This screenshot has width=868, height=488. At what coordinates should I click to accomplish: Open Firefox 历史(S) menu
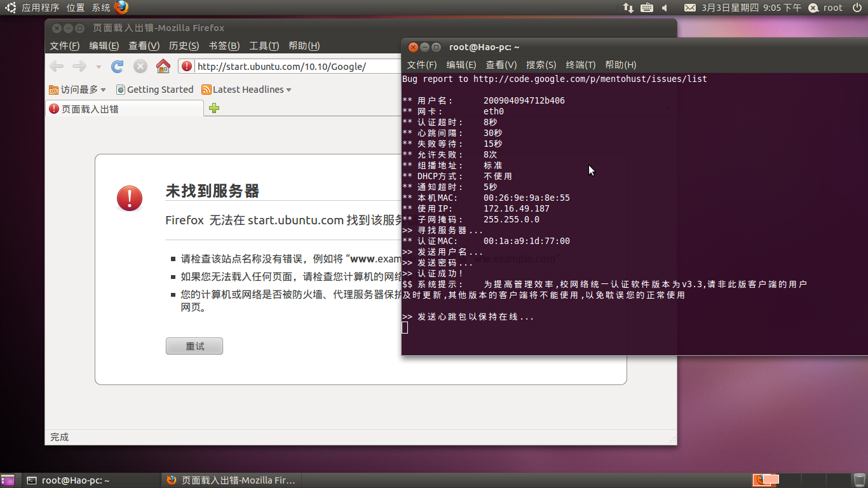coord(184,46)
